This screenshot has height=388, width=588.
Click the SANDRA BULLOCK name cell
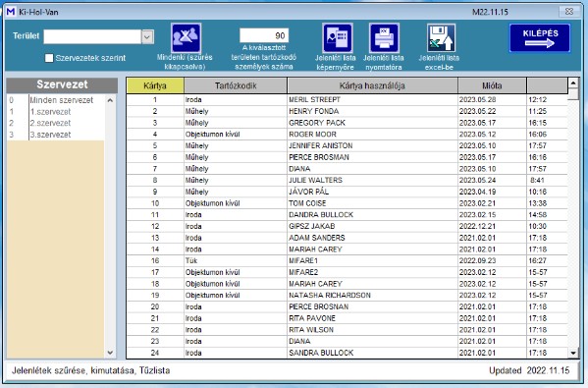tap(372, 353)
